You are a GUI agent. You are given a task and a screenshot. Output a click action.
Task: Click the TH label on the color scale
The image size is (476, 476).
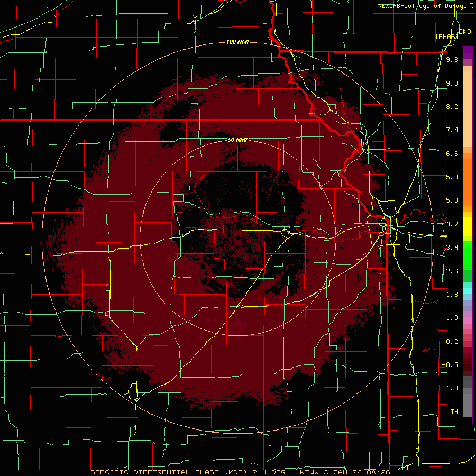[x=454, y=412]
